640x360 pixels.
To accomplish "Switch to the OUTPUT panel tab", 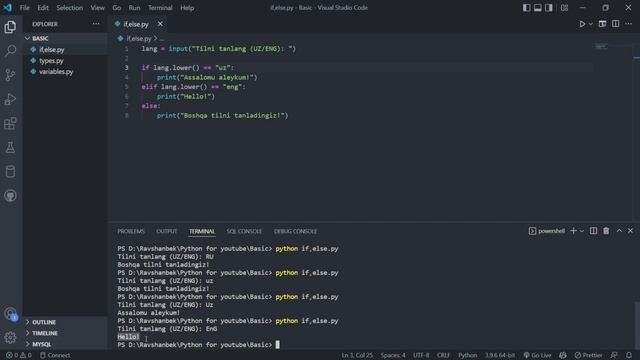I will (x=167, y=231).
